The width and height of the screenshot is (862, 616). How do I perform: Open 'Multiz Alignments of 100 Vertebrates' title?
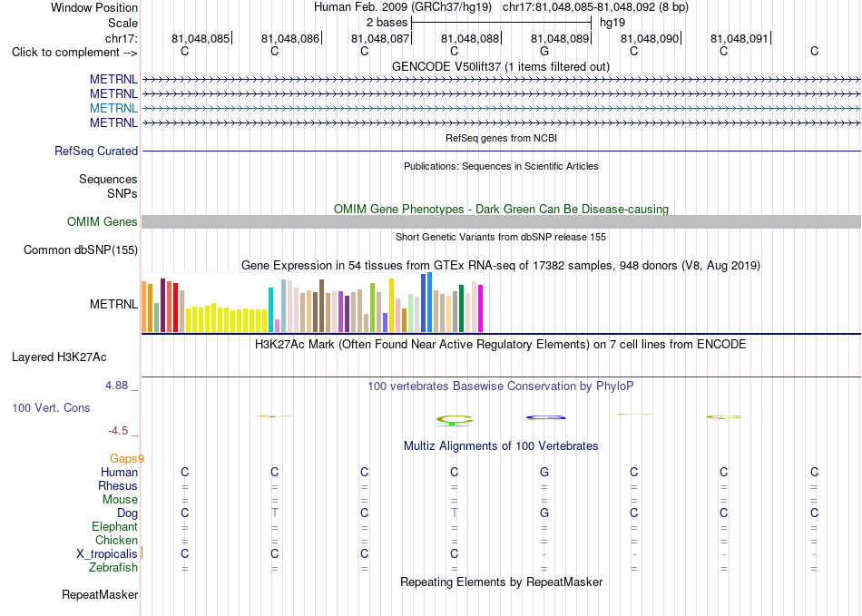[501, 445]
